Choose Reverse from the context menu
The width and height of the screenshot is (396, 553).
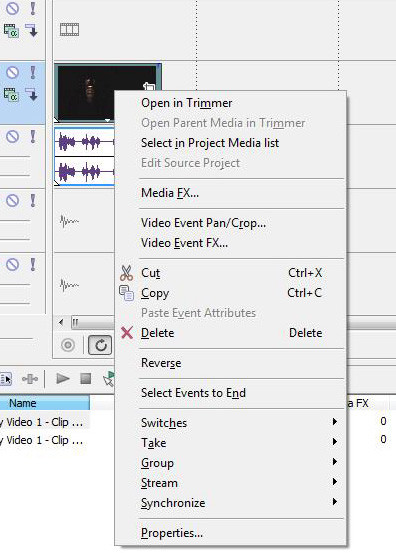231,363
